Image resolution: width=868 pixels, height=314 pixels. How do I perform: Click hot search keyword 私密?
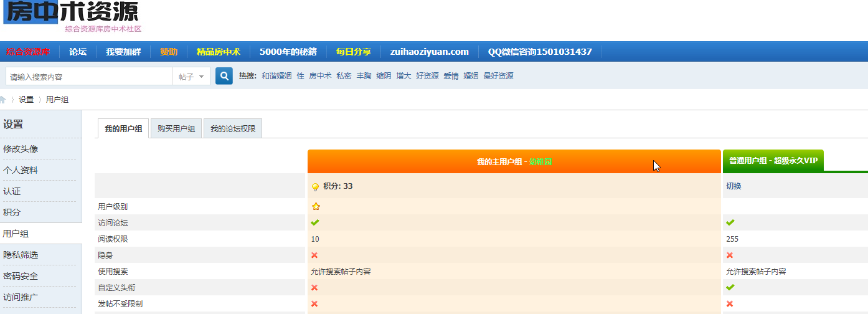[344, 76]
